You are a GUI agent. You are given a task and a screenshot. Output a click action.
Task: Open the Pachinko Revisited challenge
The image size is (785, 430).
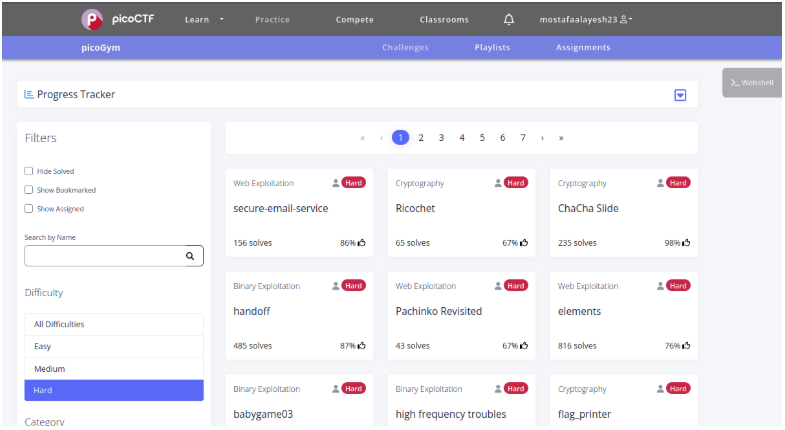pos(439,311)
